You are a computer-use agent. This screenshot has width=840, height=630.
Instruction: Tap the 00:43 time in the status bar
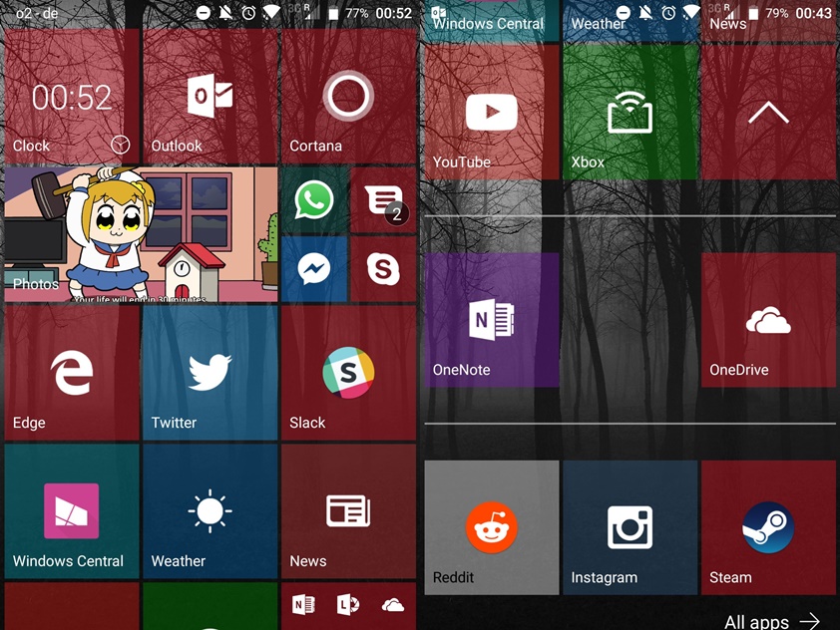point(813,13)
